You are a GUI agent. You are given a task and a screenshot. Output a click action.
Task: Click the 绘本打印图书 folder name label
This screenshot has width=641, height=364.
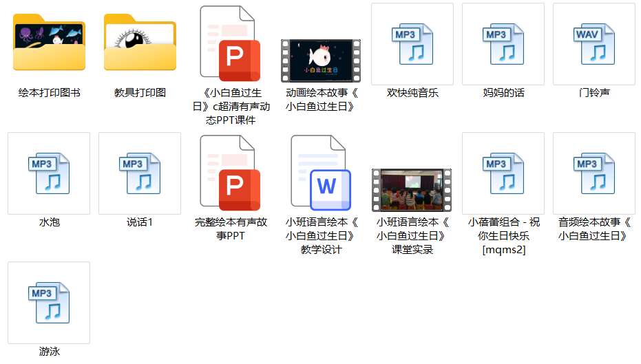coord(49,93)
